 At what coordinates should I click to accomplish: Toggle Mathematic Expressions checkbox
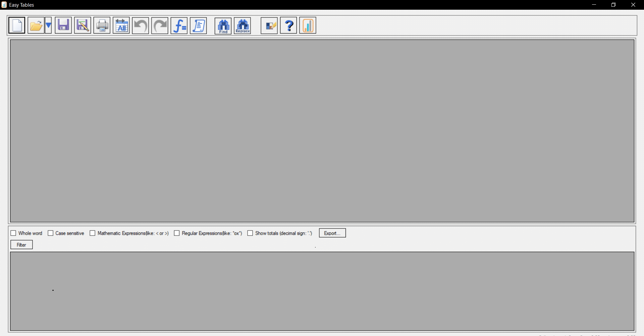[93, 233]
